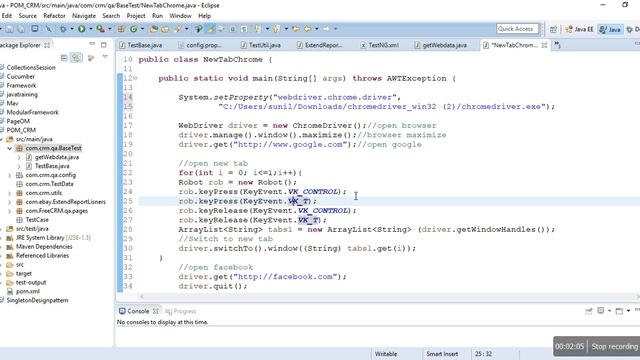The height and width of the screenshot is (360, 640).
Task: Collapse the com.crm.qa.BaseTest package
Action: 9,148
